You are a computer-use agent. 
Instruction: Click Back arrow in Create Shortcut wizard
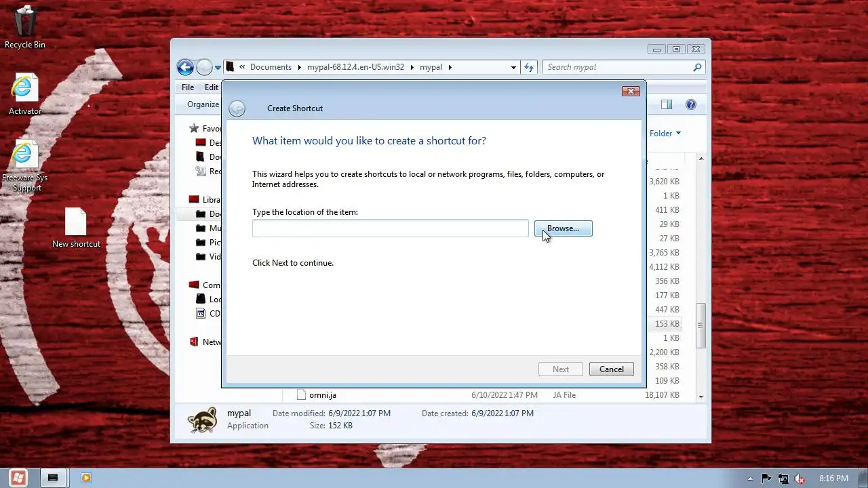237,108
